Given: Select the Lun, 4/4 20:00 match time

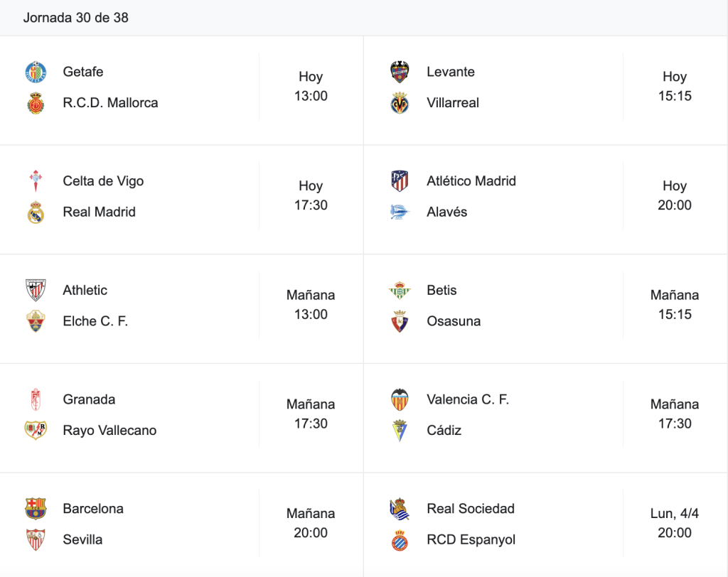Looking at the screenshot, I should click(675, 523).
